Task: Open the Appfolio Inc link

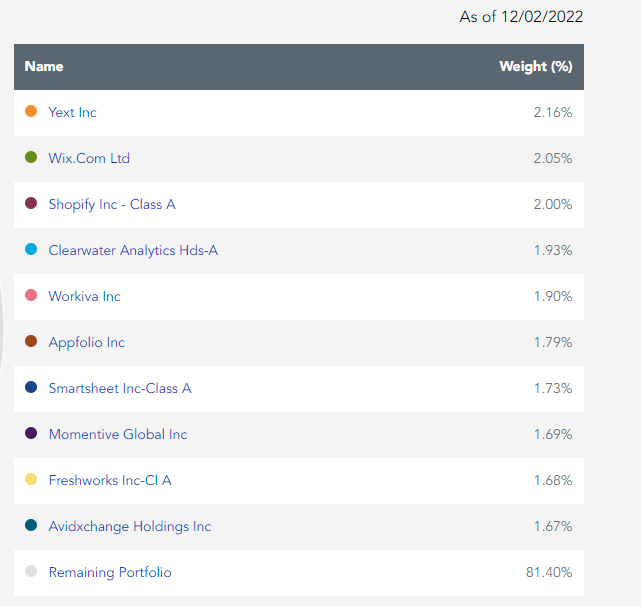Action: tap(86, 342)
